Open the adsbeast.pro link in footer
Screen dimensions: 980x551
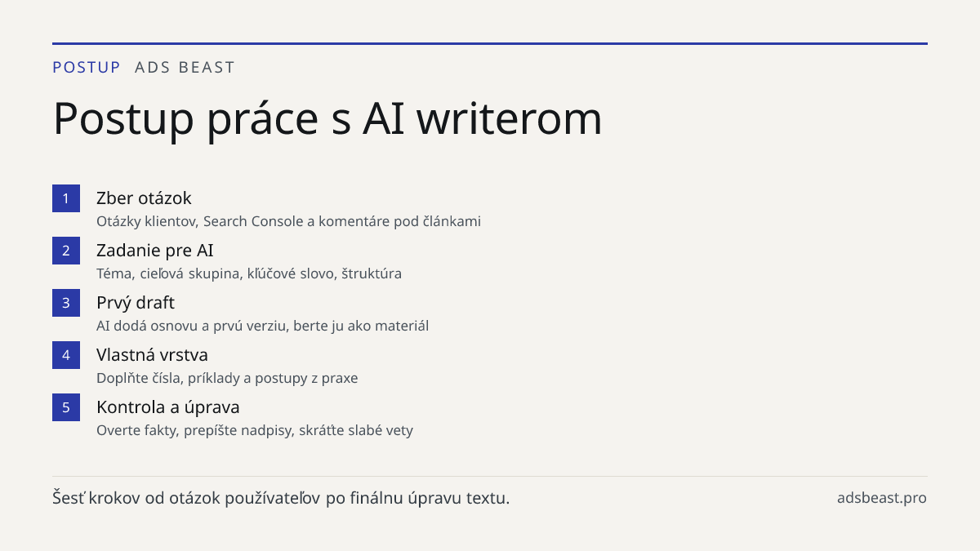(x=882, y=498)
